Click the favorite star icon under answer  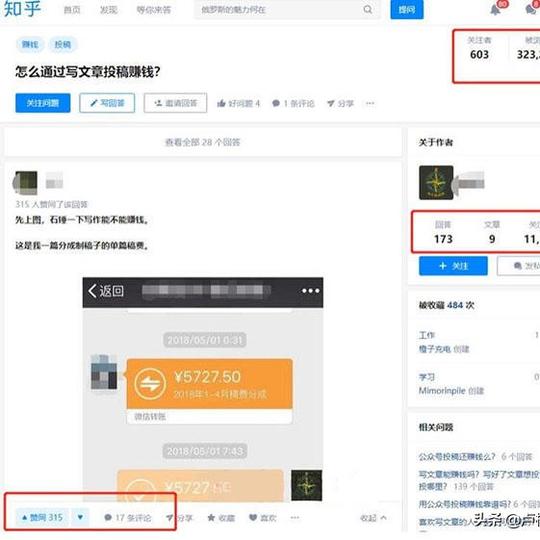pos(211,517)
